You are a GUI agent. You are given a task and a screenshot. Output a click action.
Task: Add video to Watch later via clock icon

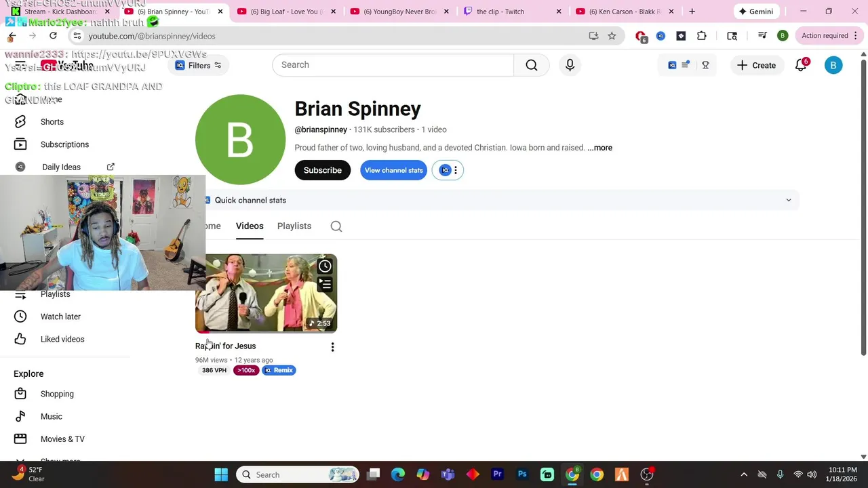coord(325,266)
